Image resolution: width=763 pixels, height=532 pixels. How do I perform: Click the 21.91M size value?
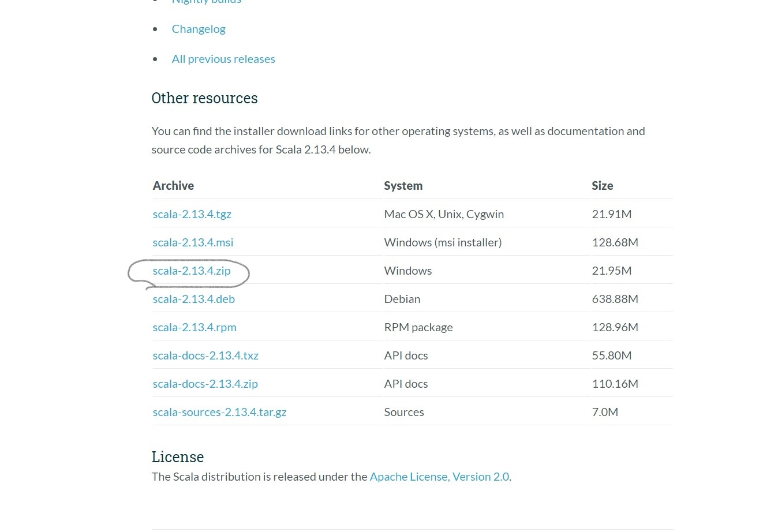click(611, 214)
